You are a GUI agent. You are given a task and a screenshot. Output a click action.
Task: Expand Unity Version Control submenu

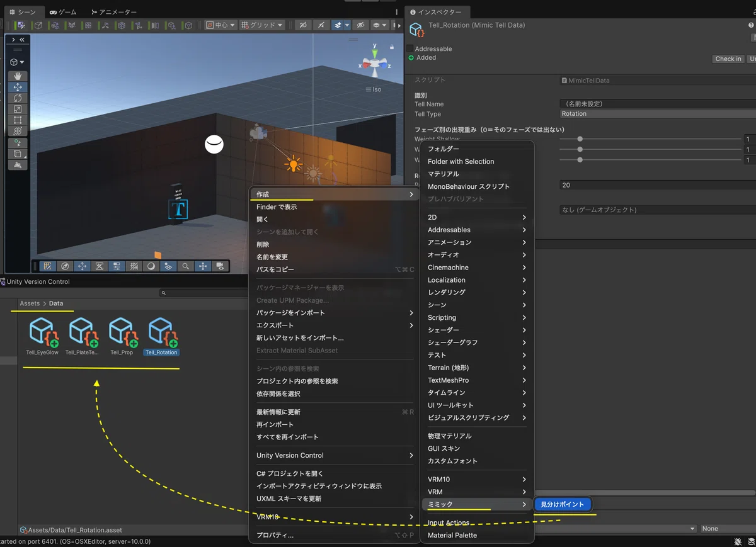tap(335, 455)
